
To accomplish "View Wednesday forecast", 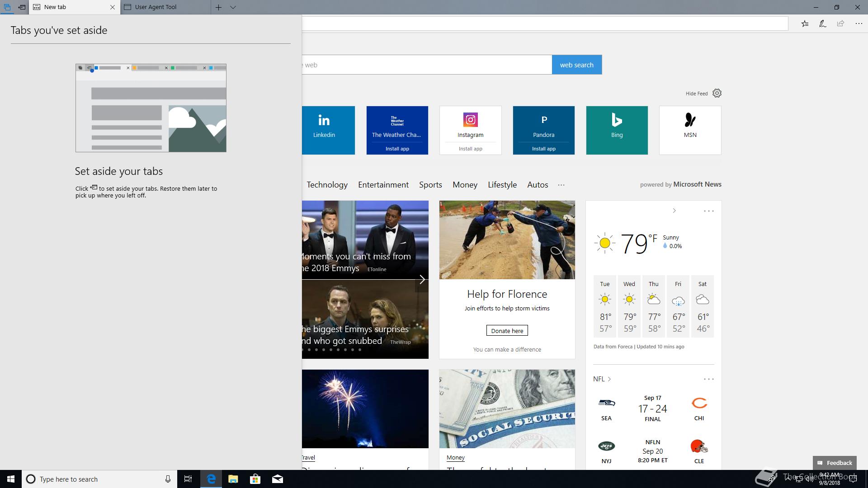I will click(629, 306).
